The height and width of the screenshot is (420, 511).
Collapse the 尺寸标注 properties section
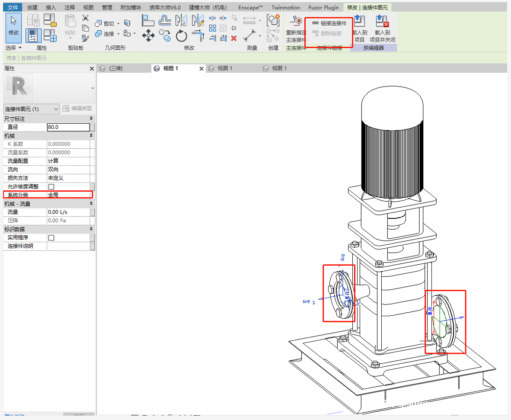(91, 119)
